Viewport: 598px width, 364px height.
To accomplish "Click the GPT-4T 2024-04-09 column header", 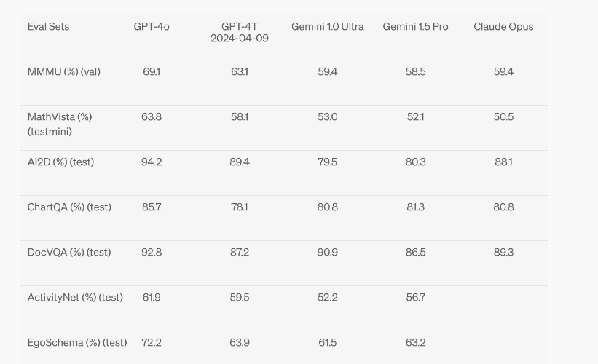I will click(x=240, y=33).
